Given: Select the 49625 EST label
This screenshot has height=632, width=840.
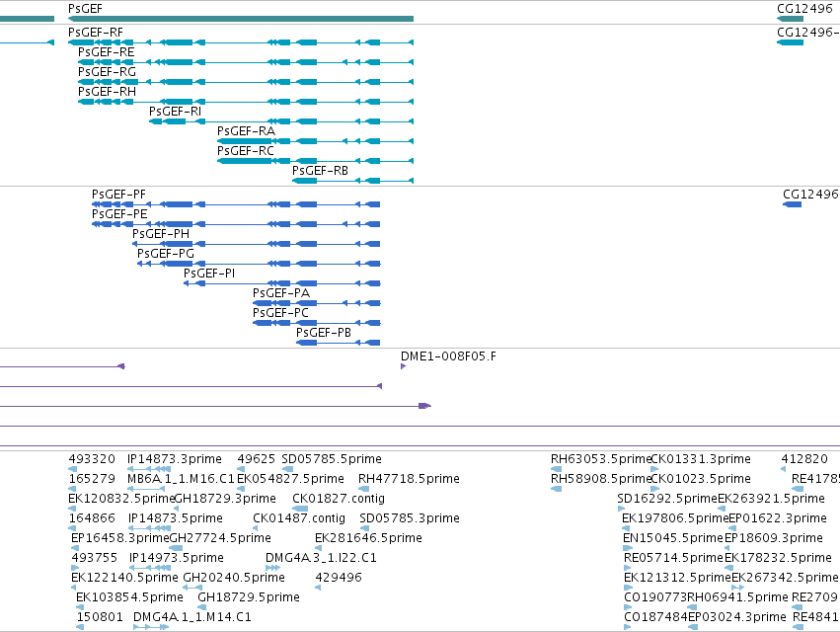Looking at the screenshot, I should [256, 459].
